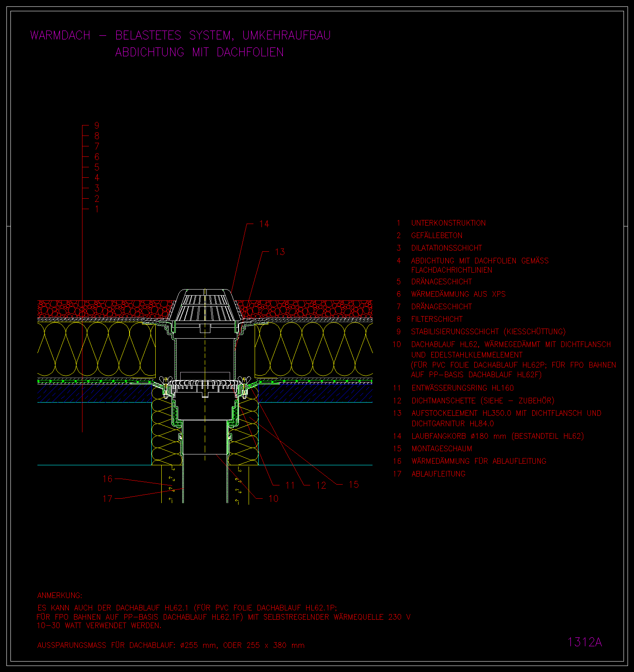
Task: Select the 'ANMERKUNG:' heading
Action: [60, 596]
